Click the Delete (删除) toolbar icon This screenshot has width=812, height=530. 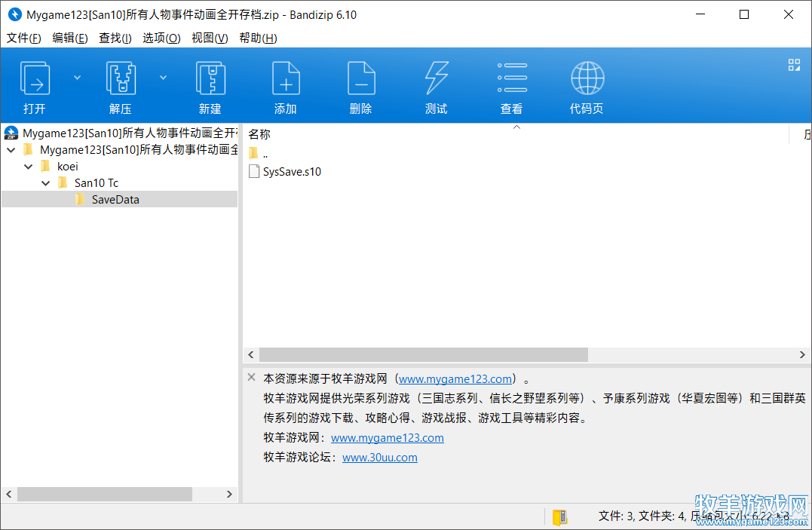[361, 78]
